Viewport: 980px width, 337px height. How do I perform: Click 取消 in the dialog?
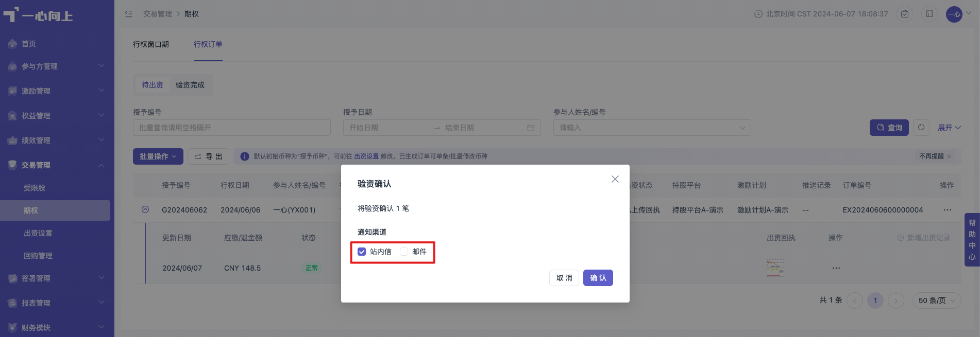click(564, 278)
